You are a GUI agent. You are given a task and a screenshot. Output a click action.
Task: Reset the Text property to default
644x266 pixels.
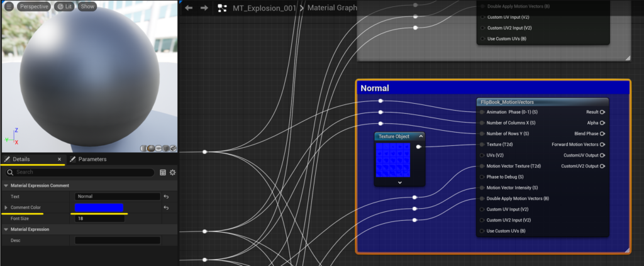(166, 197)
